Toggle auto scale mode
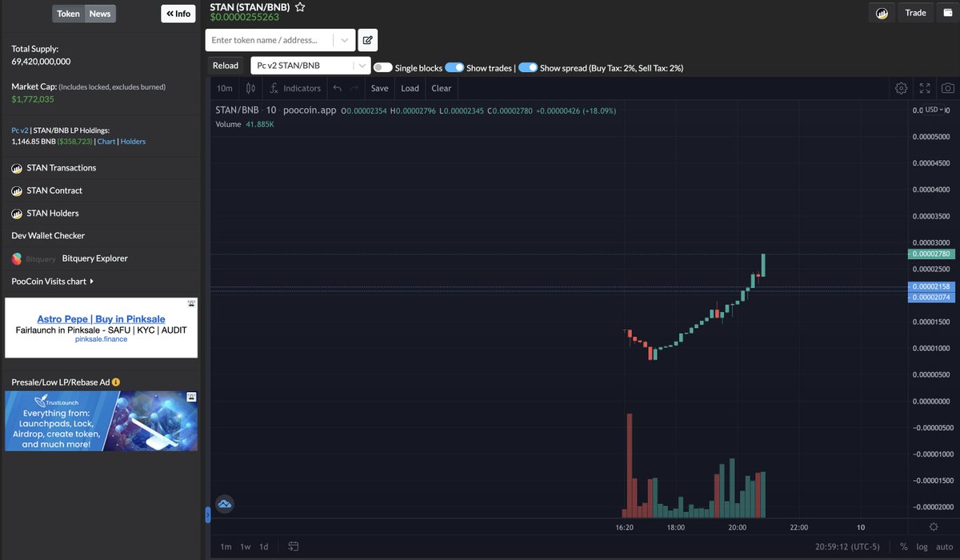960x560 pixels. (944, 546)
